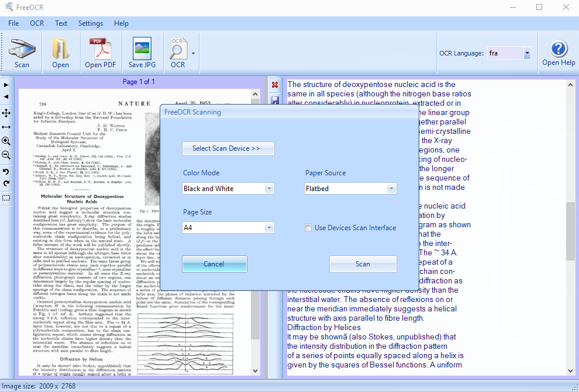
Task: Click the FreeOCR app icon in the title bar
Action: [x=9, y=7]
